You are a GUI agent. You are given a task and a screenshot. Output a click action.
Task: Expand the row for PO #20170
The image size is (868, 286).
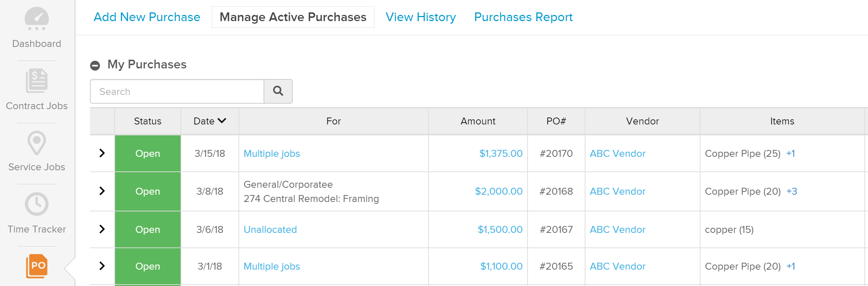point(102,153)
